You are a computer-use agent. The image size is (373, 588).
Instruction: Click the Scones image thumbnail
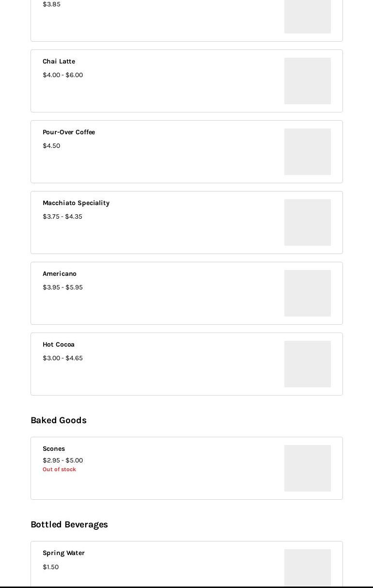[308, 468]
